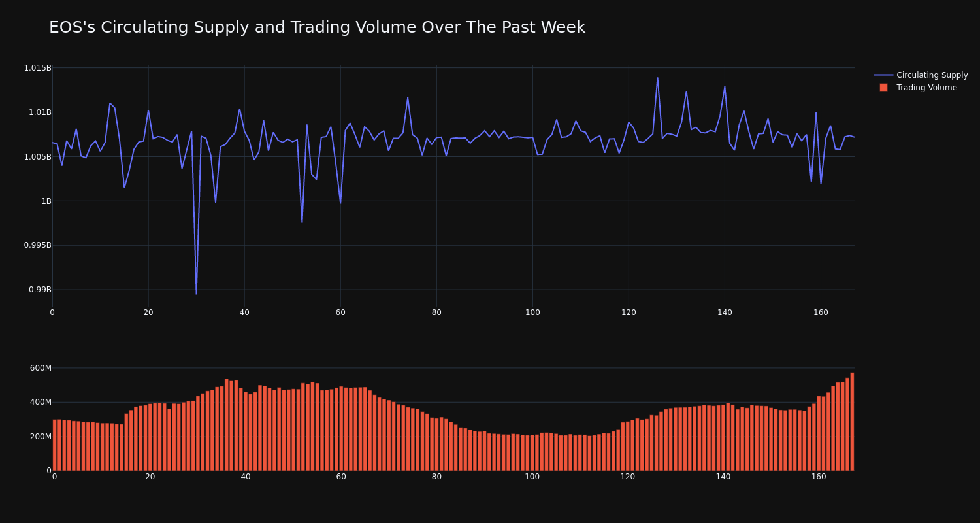Click x-axis label 140 on volume chart
Viewport: 980px width, 523px height.
[x=723, y=477]
